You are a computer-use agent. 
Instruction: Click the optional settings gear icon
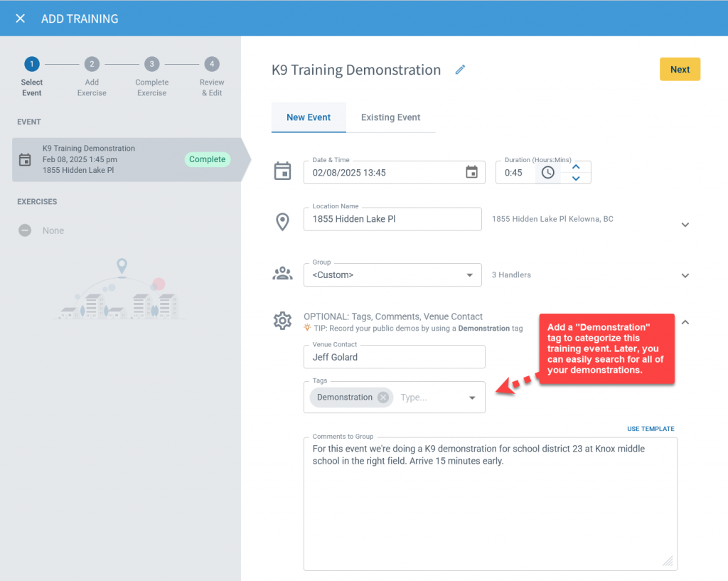[x=282, y=321]
